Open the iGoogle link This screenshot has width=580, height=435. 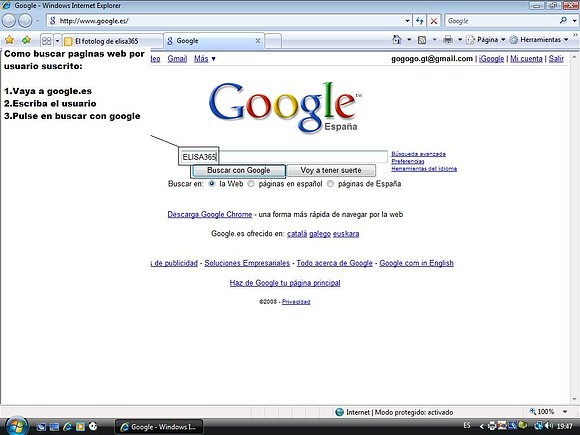[492, 58]
